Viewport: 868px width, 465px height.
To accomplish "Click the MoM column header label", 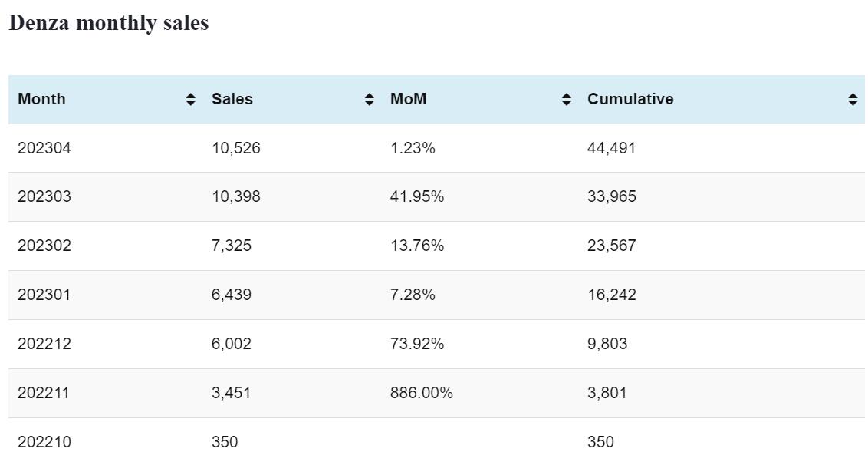I will (x=408, y=99).
